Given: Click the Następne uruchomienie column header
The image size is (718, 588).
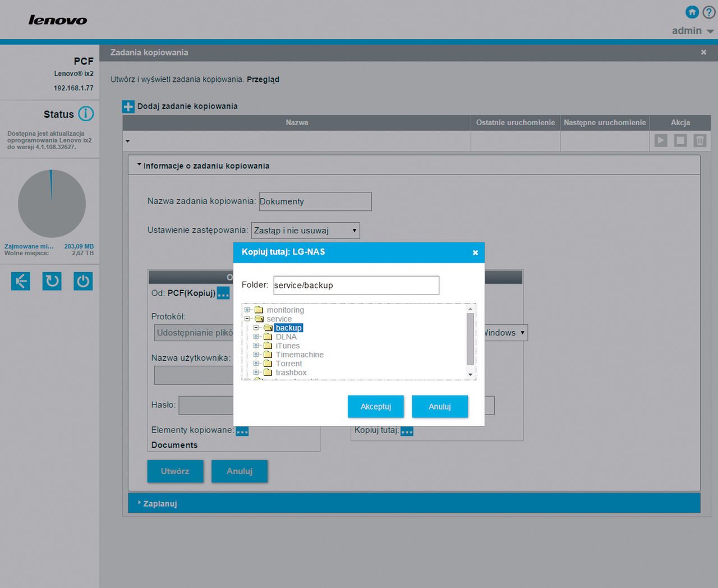Looking at the screenshot, I should pyautogui.click(x=605, y=122).
